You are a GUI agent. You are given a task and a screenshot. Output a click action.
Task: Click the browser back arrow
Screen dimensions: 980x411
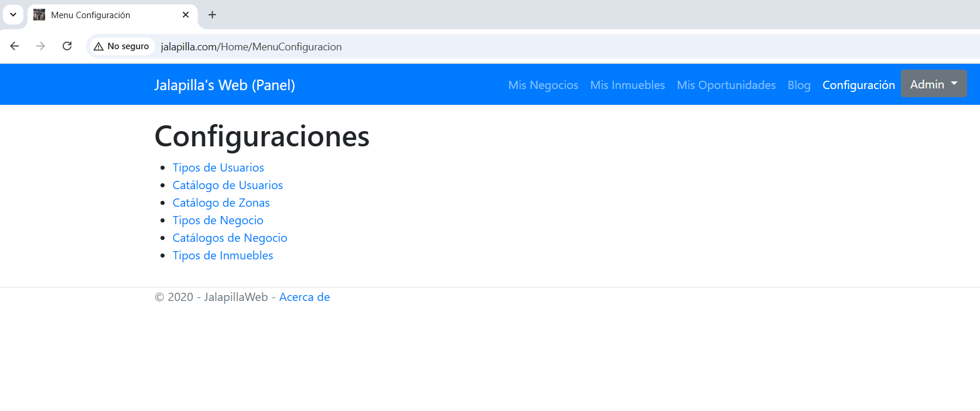click(15, 46)
